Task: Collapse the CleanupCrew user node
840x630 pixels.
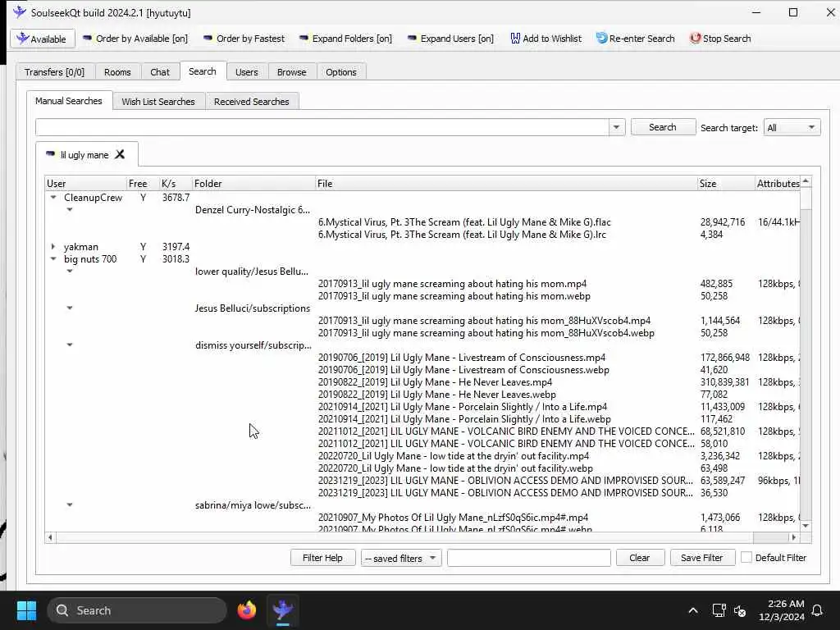Action: pos(53,197)
